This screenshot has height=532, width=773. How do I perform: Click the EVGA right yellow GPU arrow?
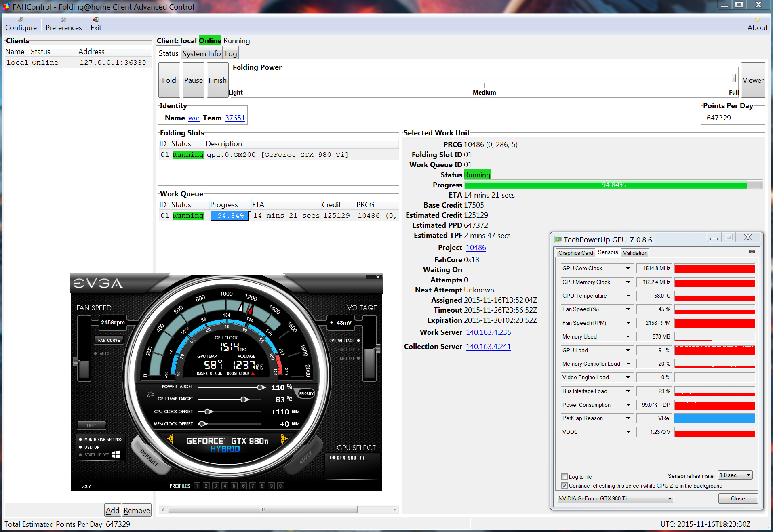click(x=284, y=438)
